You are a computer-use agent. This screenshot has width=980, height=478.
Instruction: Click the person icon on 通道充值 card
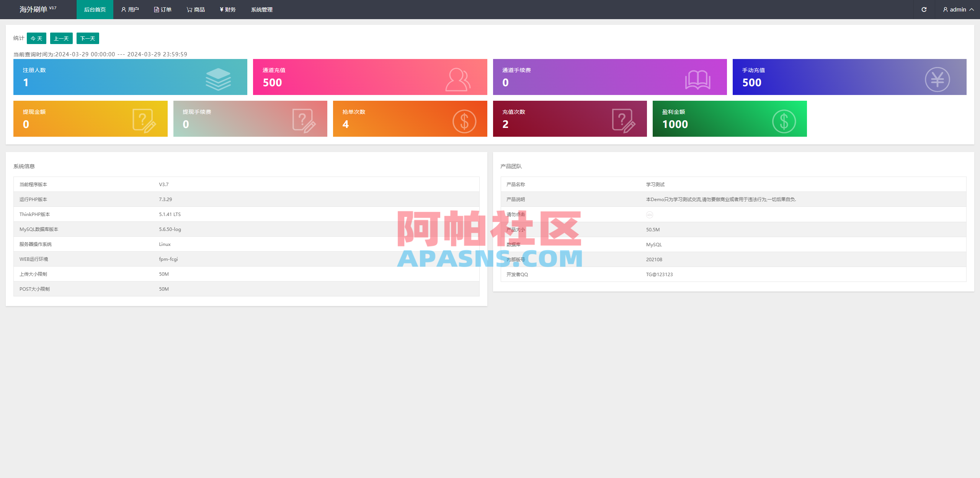[x=459, y=79]
